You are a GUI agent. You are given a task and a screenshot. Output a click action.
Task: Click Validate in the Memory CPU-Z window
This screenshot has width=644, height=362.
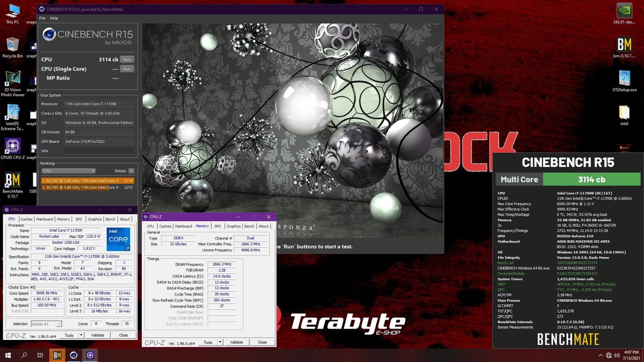pyautogui.click(x=236, y=342)
